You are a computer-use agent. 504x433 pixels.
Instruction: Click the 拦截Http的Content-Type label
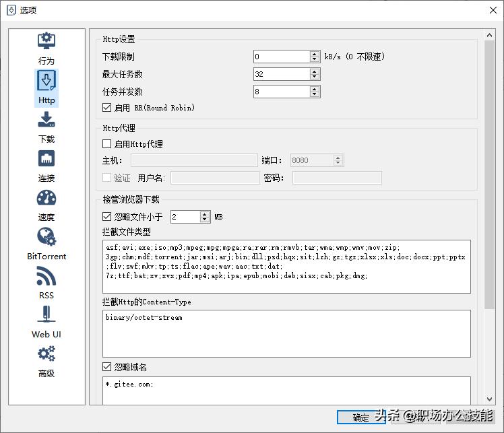[x=147, y=302]
